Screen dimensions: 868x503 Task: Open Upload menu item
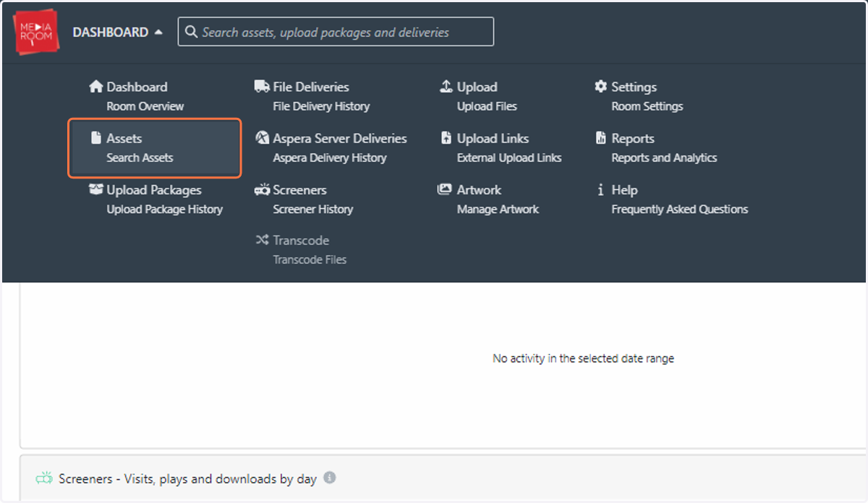pos(477,87)
